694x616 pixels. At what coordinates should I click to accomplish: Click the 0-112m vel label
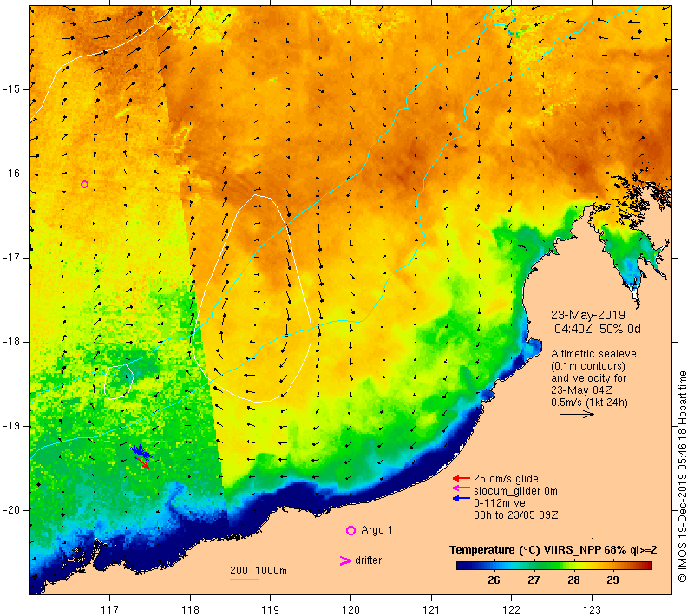(x=501, y=502)
